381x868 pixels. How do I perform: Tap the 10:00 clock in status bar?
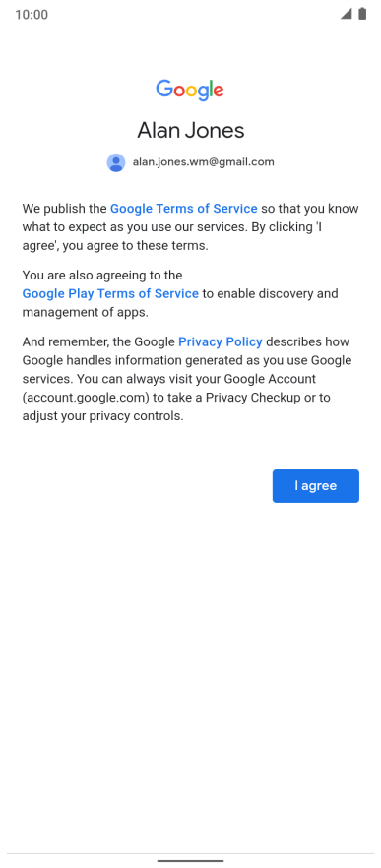pyautogui.click(x=32, y=15)
